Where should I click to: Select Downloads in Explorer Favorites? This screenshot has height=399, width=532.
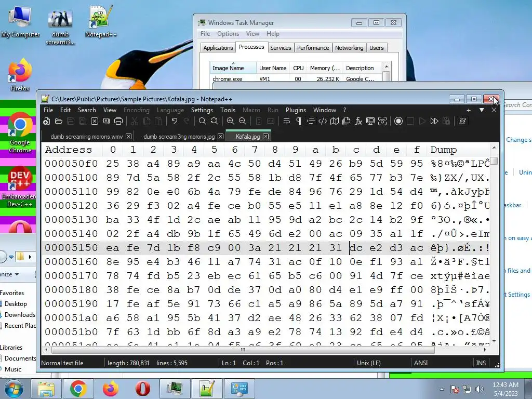coord(19,314)
